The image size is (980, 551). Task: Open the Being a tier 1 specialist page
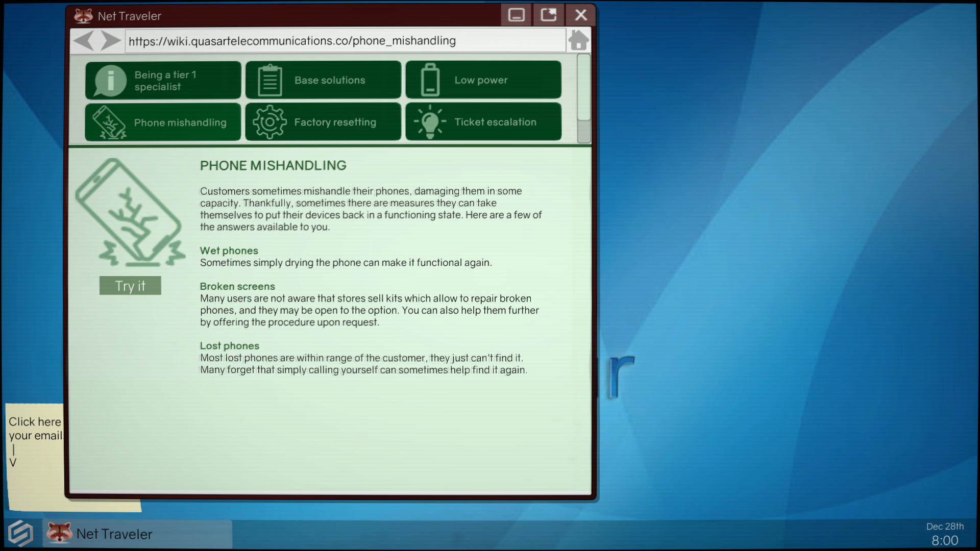point(163,80)
